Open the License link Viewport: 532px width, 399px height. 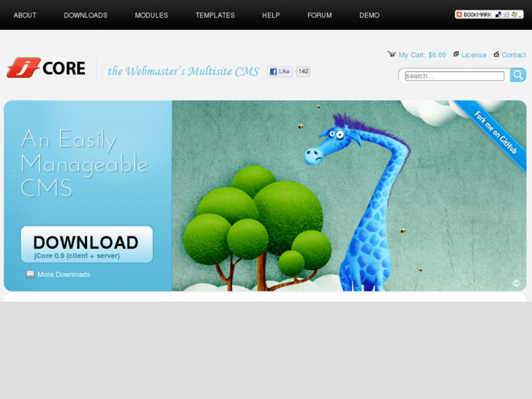[473, 55]
